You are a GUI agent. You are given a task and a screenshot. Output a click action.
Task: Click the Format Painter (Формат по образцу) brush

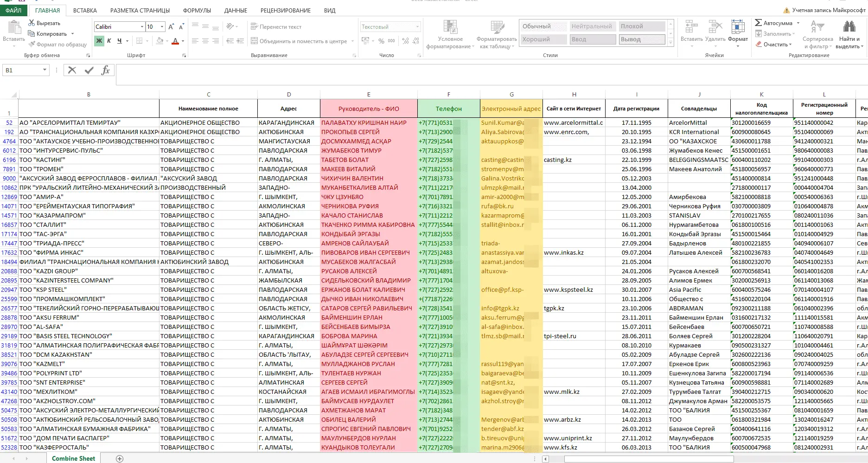[32, 44]
